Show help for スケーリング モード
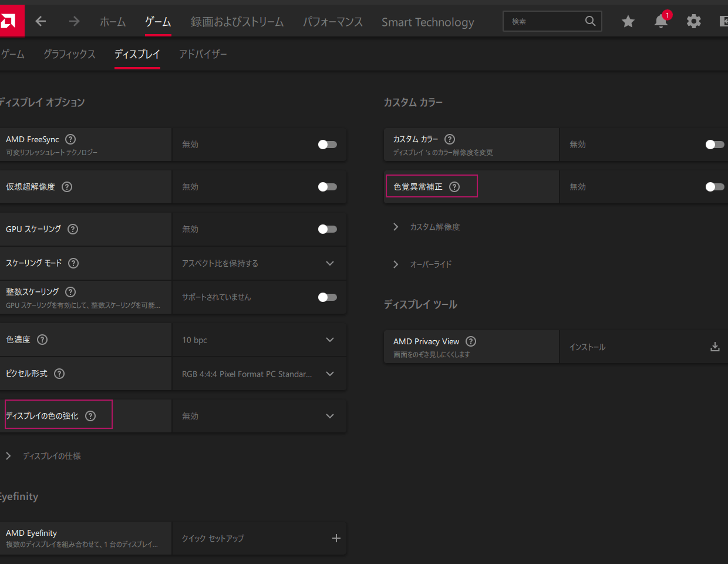 point(73,263)
